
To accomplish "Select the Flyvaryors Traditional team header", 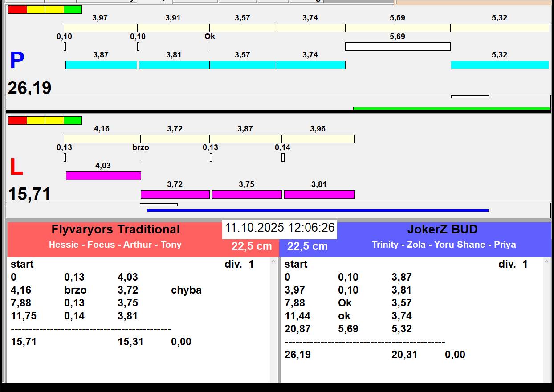I will click(115, 229).
